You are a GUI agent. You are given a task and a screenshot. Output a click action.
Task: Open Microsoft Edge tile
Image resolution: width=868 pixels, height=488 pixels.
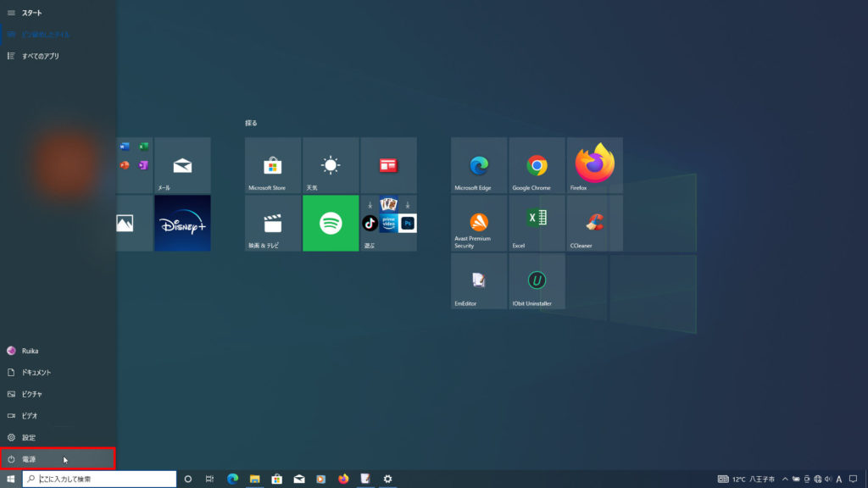pos(479,165)
